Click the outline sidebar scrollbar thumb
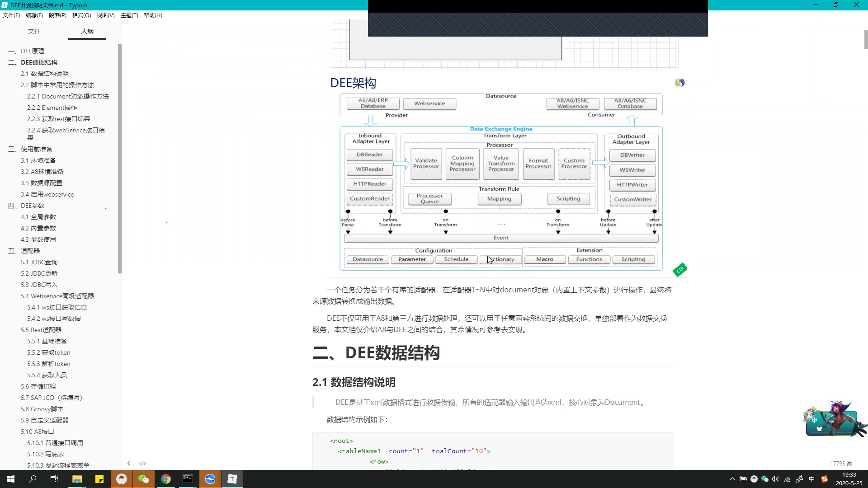 pyautogui.click(x=120, y=158)
